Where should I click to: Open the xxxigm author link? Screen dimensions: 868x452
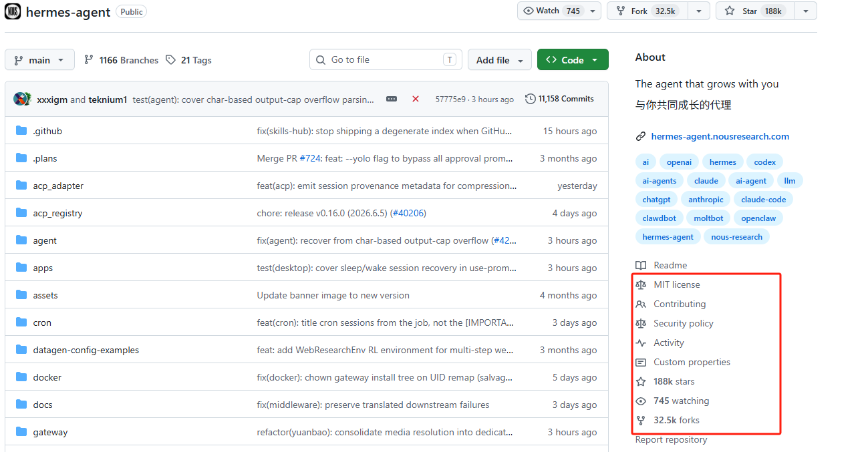[x=53, y=99]
